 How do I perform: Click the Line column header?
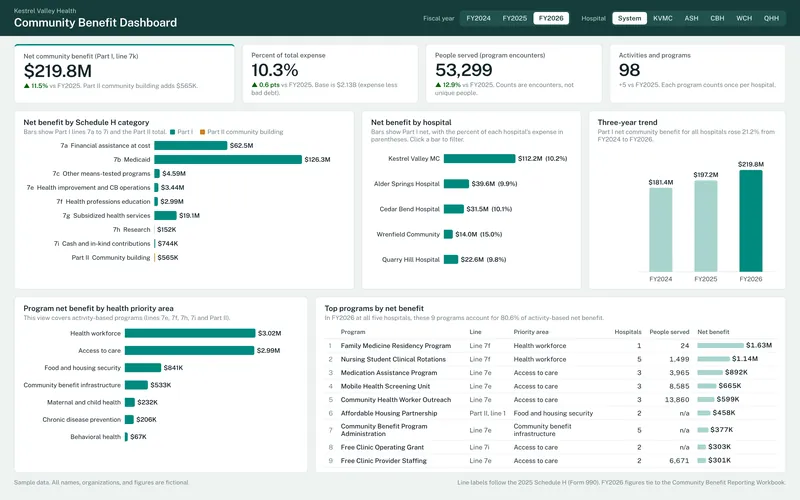[x=476, y=332]
